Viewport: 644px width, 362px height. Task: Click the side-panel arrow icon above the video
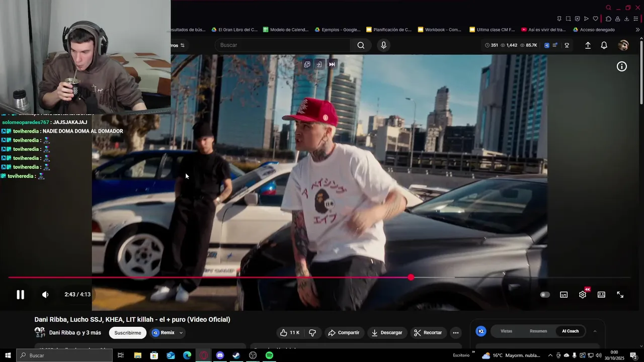319,64
